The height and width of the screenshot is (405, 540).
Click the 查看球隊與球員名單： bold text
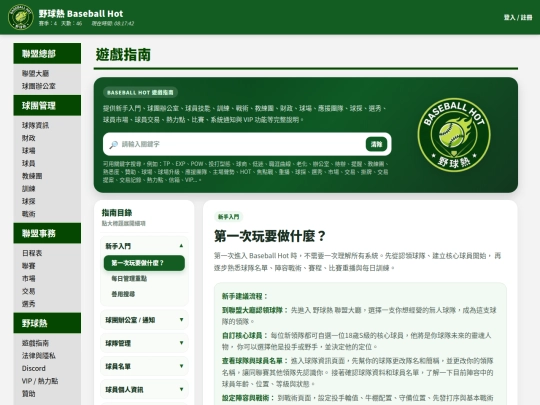click(255, 361)
